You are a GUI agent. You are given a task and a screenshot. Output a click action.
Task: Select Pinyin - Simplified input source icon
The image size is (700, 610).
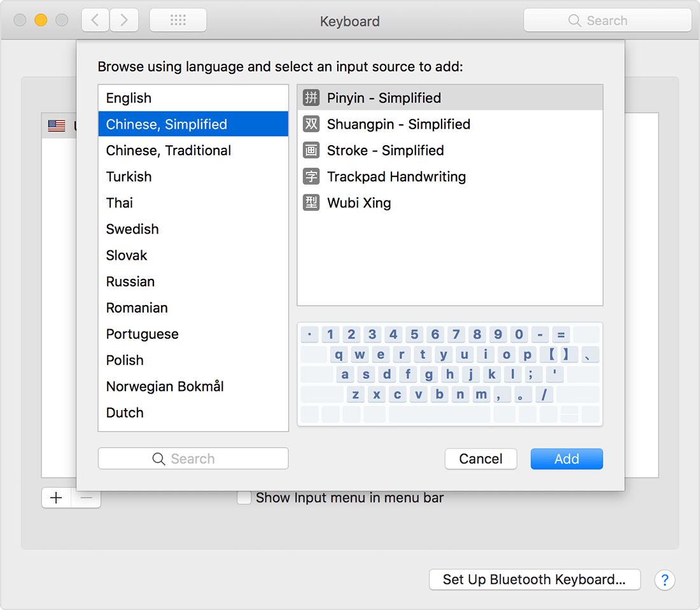click(x=311, y=98)
